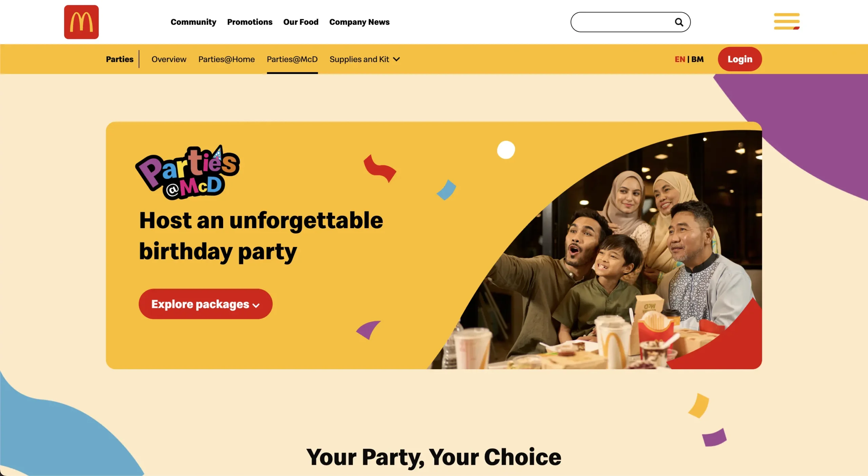Screen dimensions: 868x476
Task: Open the Parties@Home tab
Action: pyautogui.click(x=226, y=59)
